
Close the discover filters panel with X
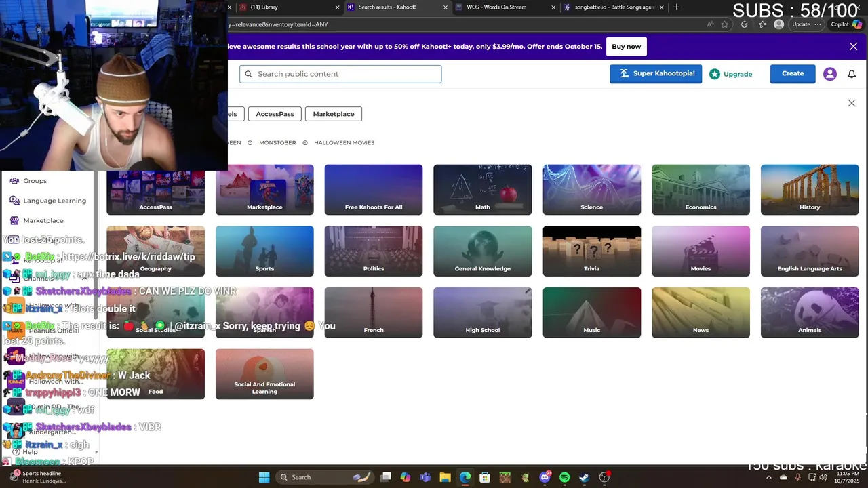(852, 103)
